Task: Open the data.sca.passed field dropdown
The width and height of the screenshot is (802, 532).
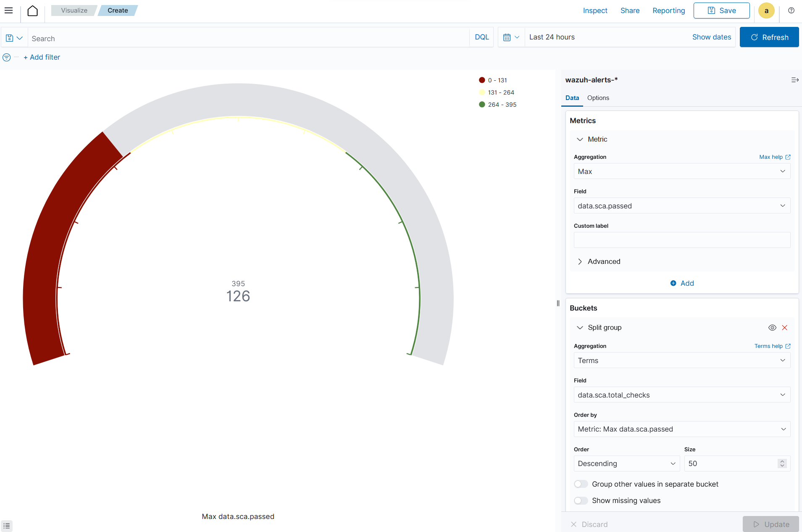Action: (x=682, y=206)
